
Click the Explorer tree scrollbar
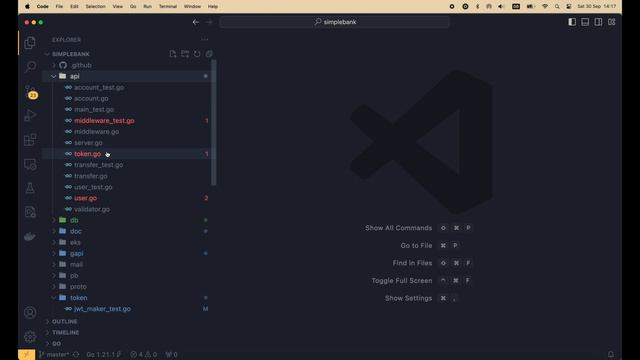coord(213,122)
